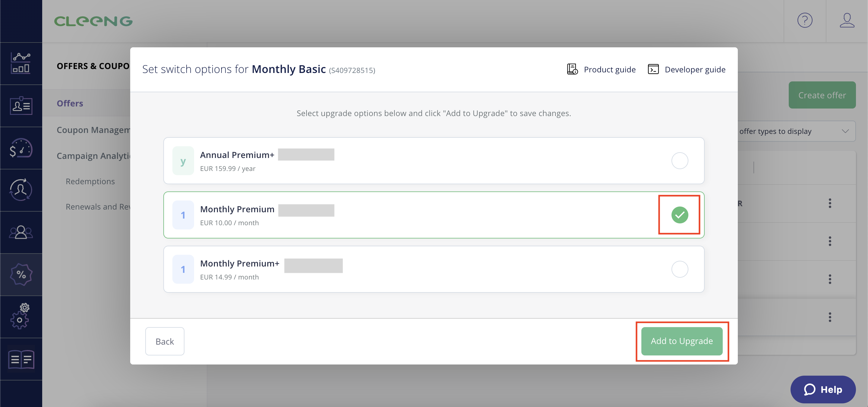The height and width of the screenshot is (407, 868).
Task: Select the Annual Premium+ upgrade option
Action: click(x=679, y=161)
